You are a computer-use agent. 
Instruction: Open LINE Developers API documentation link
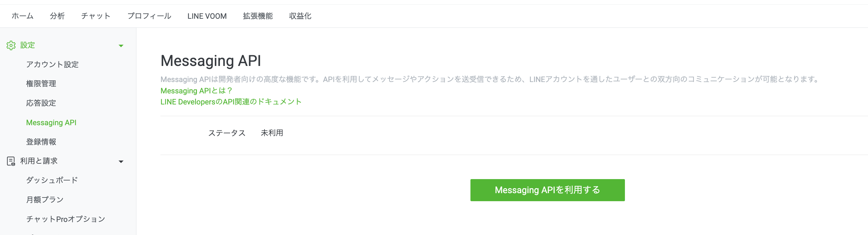(x=231, y=102)
